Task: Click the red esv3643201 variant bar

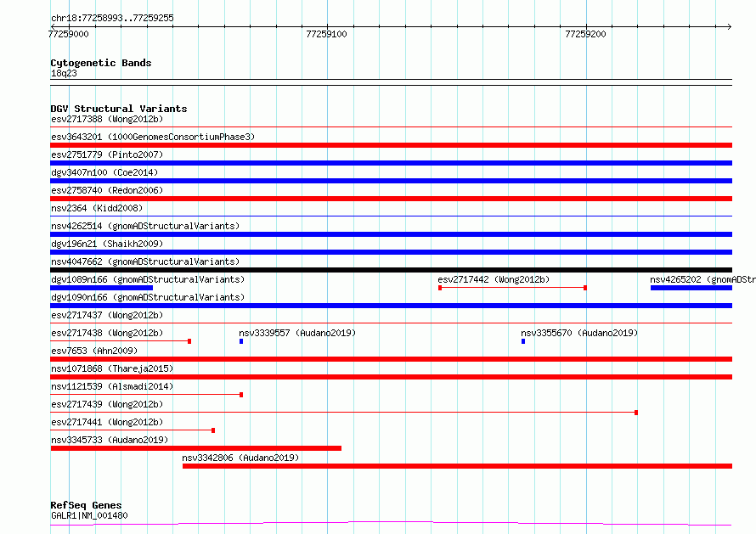Action: (391, 145)
